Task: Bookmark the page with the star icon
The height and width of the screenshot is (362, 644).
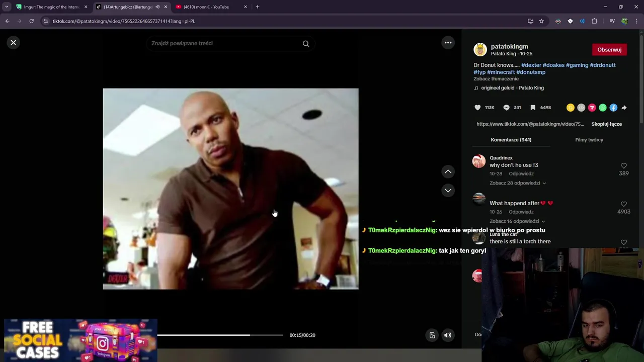Action: (x=541, y=21)
